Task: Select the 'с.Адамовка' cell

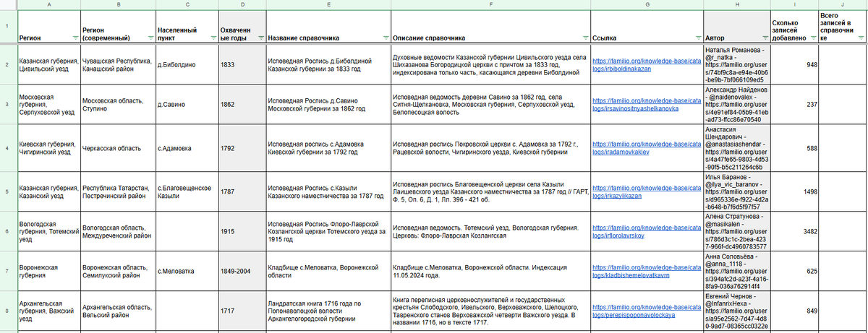Action: tap(186, 147)
